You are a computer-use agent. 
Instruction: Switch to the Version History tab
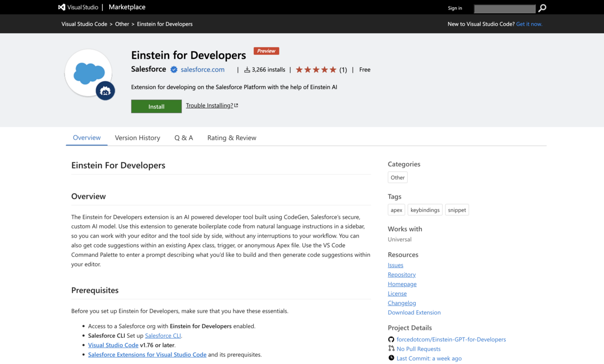(137, 137)
